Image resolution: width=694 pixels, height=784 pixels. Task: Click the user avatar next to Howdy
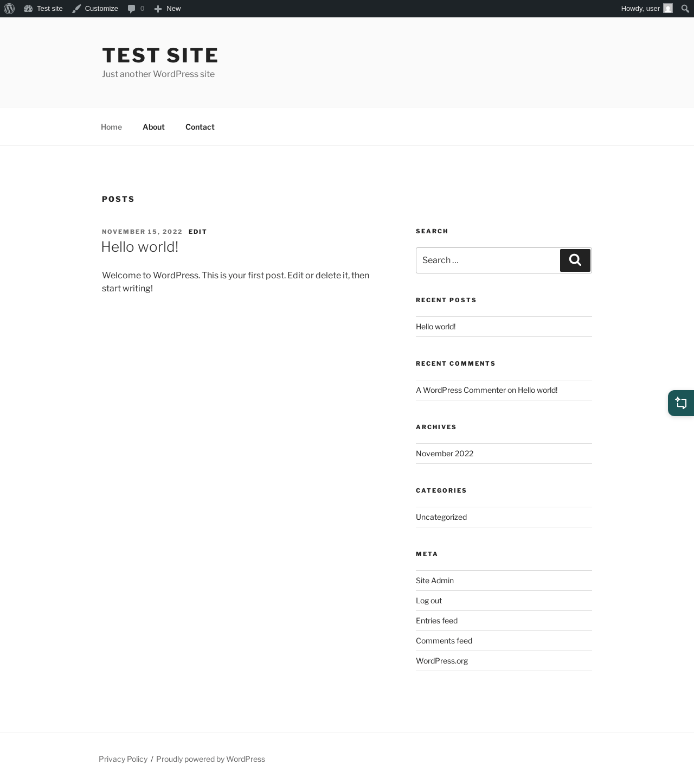[x=668, y=9]
